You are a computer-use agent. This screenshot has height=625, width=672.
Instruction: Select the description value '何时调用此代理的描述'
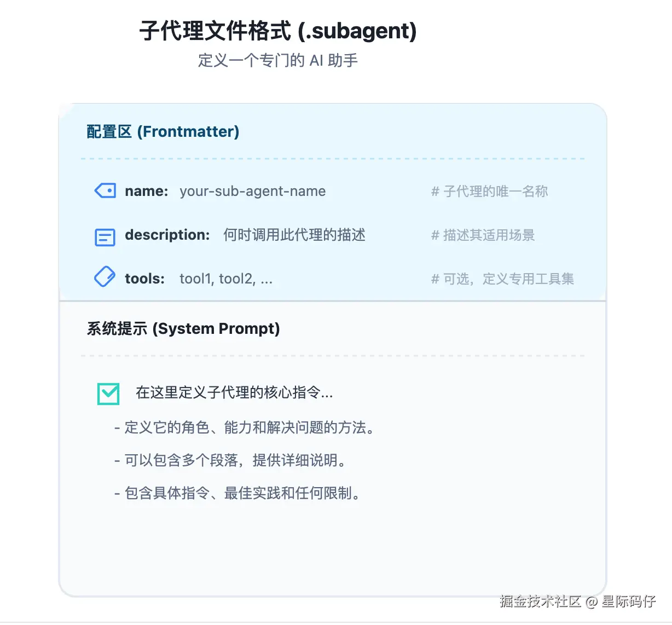point(294,235)
